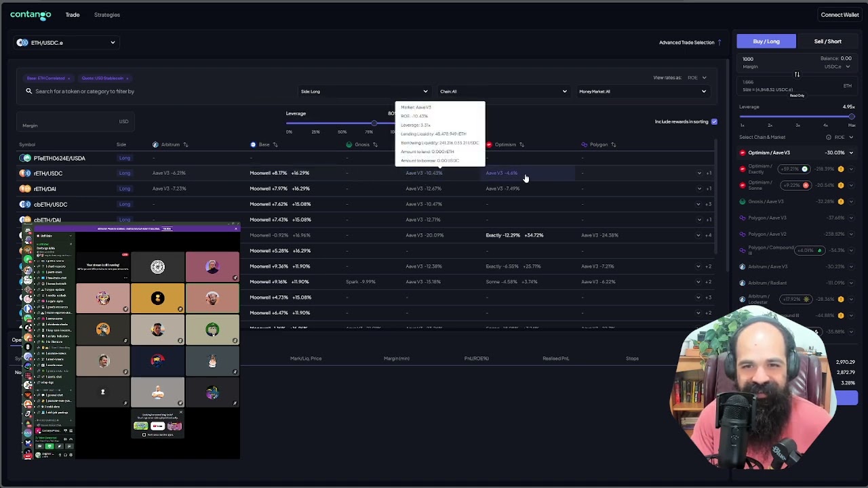Expand the rETH/USDC row +1 chevron
The width and height of the screenshot is (868, 488).
pyautogui.click(x=699, y=173)
